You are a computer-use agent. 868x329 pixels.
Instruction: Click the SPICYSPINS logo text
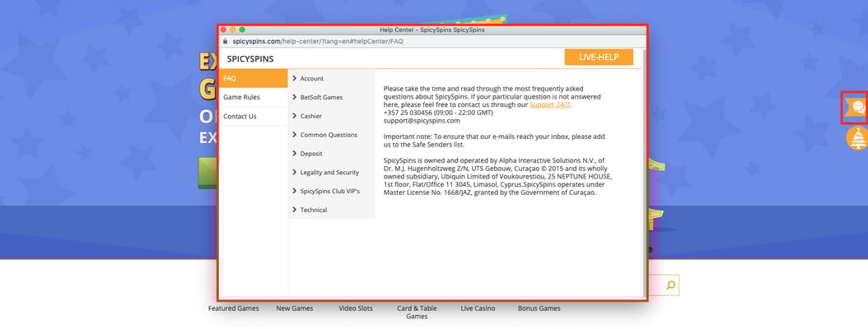click(x=250, y=59)
